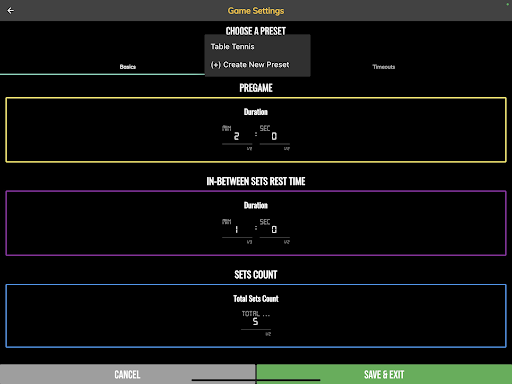Screen dimensions: 512x384
Task: Edit the rest time seconds field
Action: (275, 229)
